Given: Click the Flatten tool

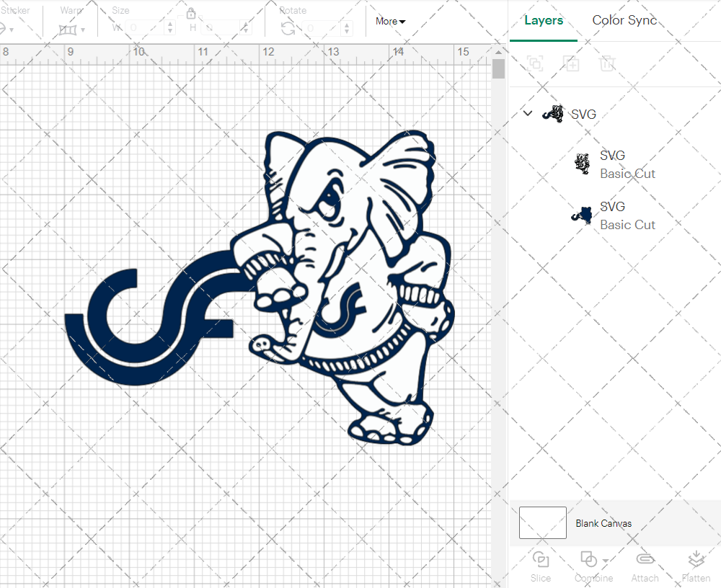Looking at the screenshot, I should point(695,566).
